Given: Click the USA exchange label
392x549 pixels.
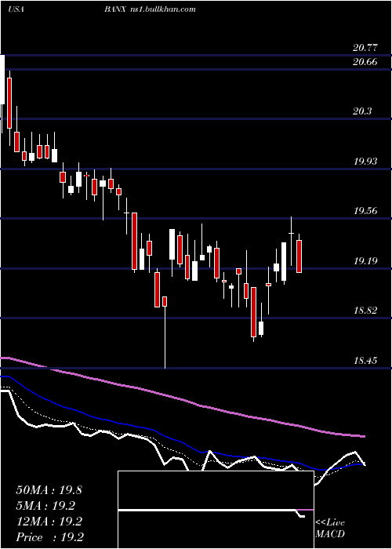Looking at the screenshot, I should pyautogui.click(x=16, y=9).
